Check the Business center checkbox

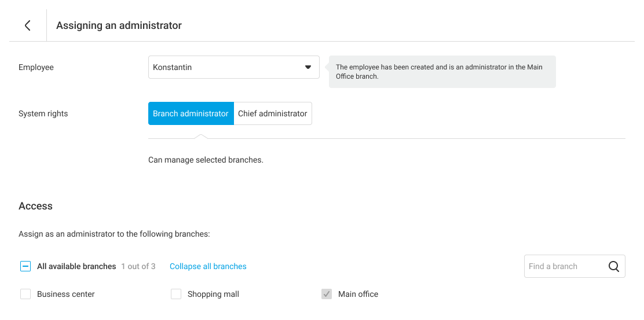coord(25,294)
